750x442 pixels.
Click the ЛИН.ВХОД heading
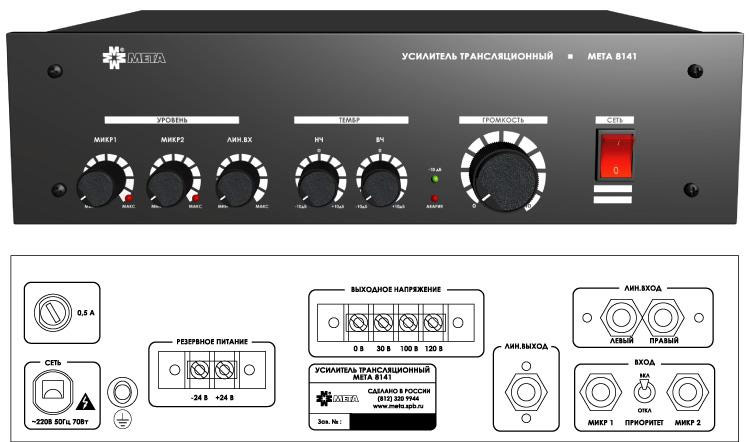pos(643,288)
